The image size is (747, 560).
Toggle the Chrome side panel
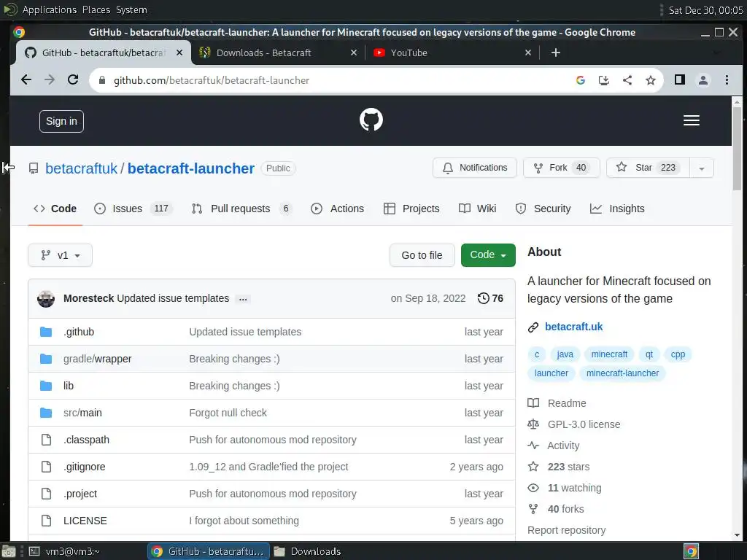(680, 80)
